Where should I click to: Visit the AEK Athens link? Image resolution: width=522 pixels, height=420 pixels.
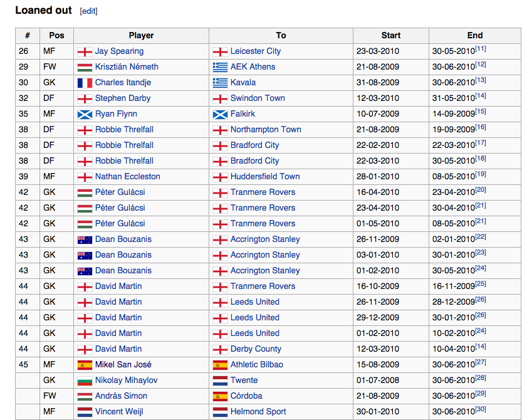pyautogui.click(x=253, y=67)
